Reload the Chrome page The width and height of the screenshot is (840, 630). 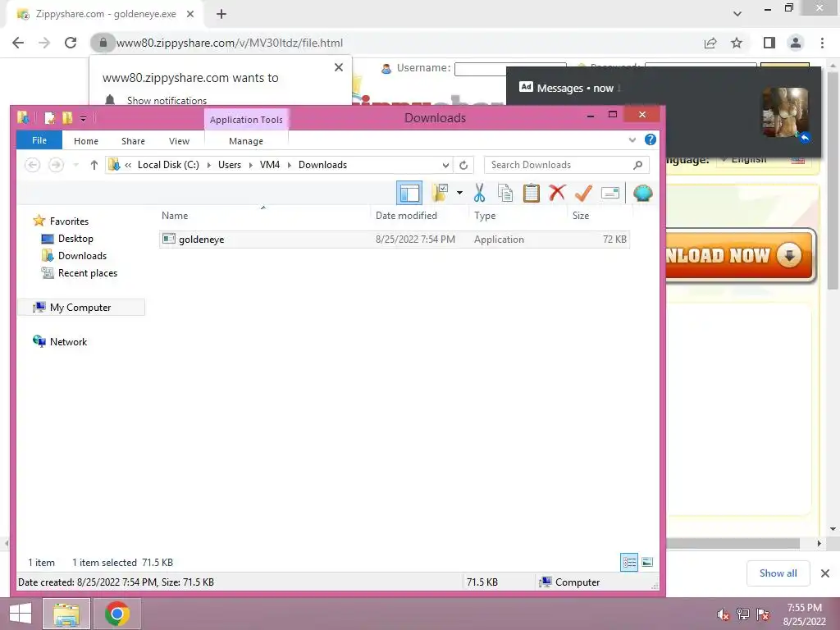[71, 43]
